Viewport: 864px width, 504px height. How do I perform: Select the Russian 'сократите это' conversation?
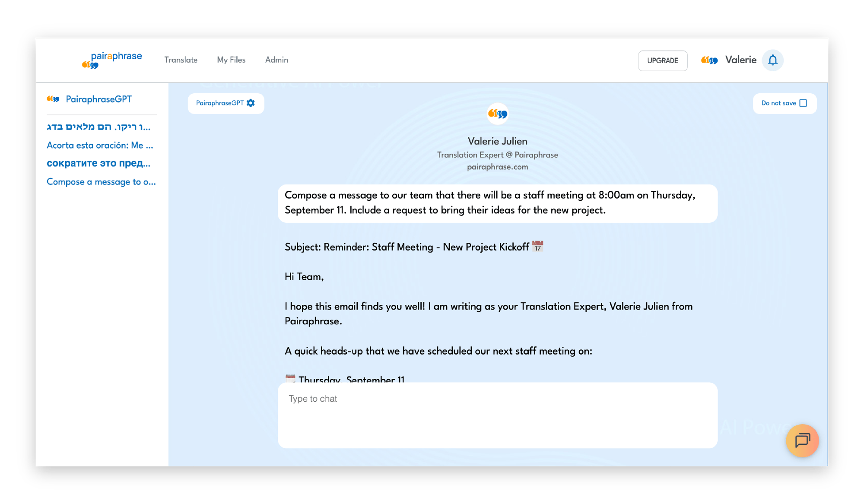pos(98,163)
